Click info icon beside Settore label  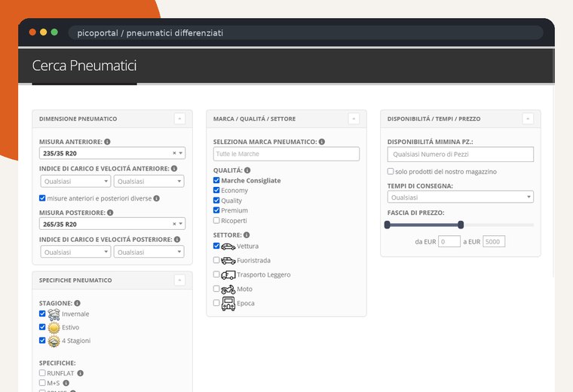pos(247,235)
